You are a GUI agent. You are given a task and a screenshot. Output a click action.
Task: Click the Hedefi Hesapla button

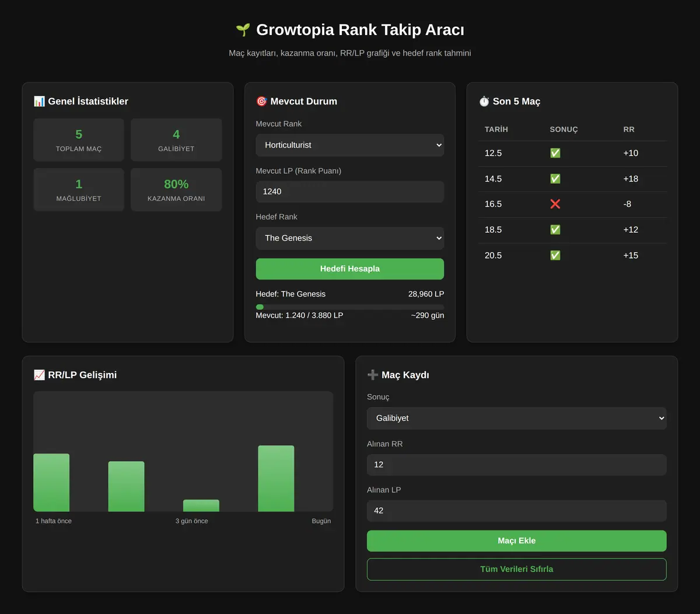(x=350, y=268)
